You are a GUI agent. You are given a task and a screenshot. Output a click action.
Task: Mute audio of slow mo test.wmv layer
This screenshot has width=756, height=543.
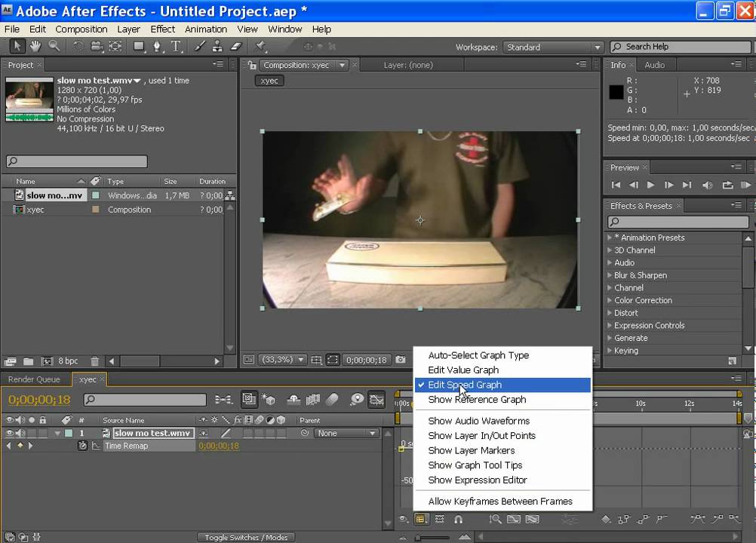point(20,433)
